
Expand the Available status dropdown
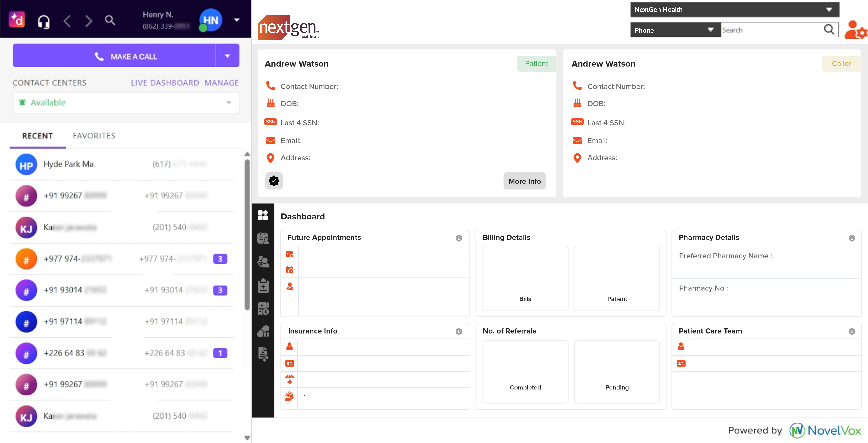pyautogui.click(x=126, y=103)
